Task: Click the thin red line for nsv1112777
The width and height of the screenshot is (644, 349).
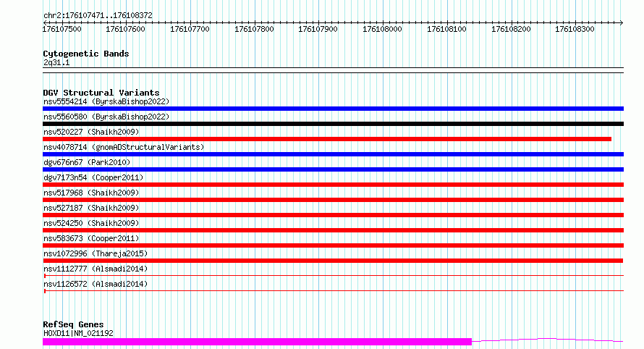Action: (334, 276)
